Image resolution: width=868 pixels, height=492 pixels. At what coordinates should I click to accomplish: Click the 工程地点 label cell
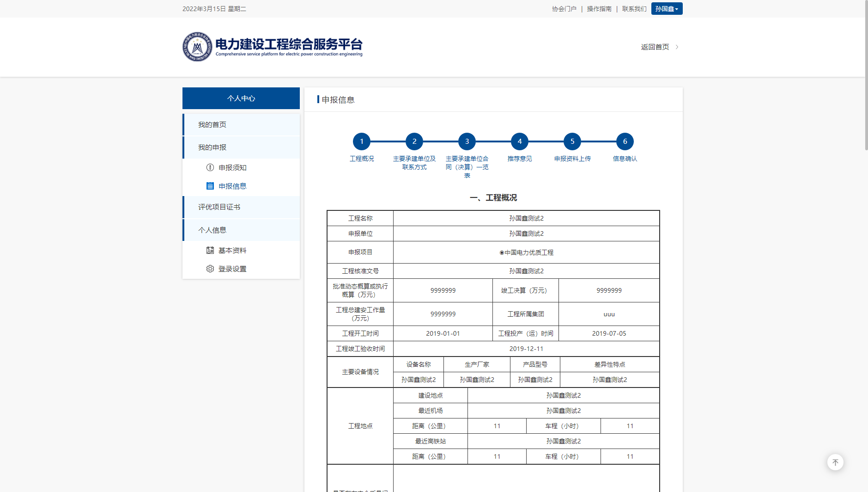pyautogui.click(x=360, y=426)
